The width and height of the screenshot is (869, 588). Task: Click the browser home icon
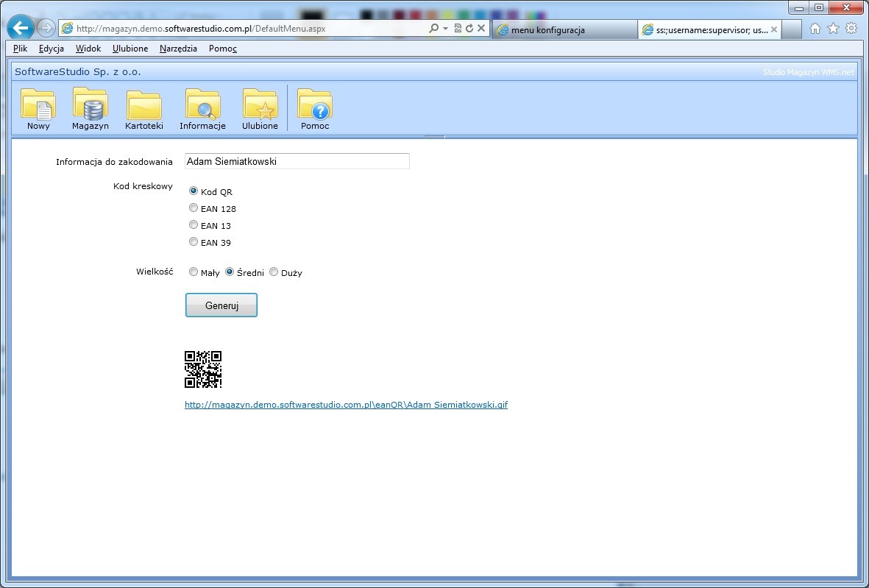coord(815,28)
